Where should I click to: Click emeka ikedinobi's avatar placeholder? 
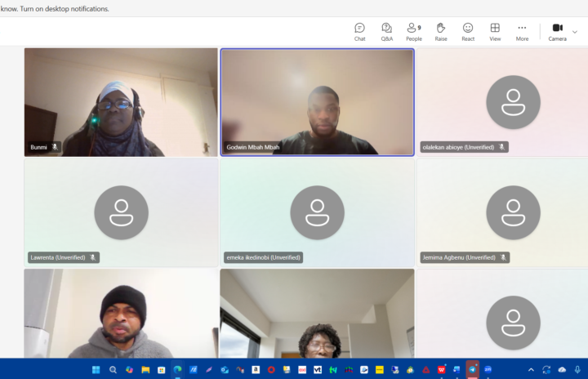317,212
